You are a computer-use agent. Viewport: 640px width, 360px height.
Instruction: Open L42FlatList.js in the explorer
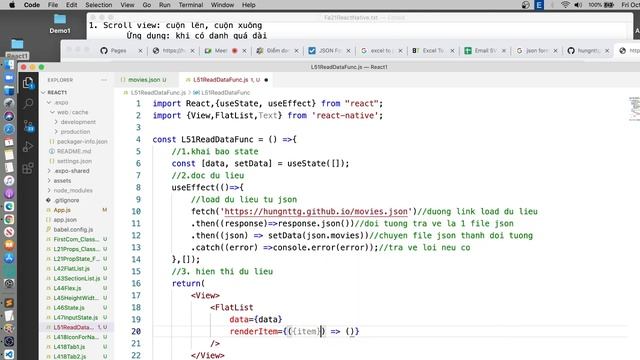(71, 269)
